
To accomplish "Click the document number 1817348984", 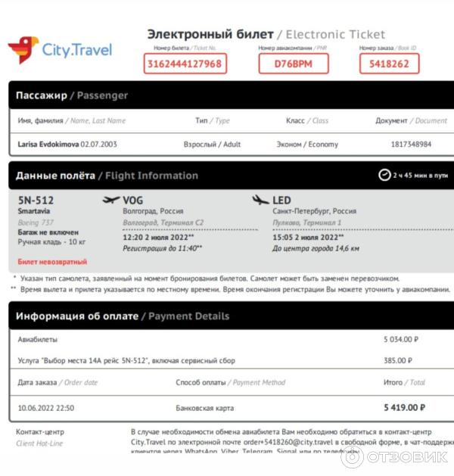I will 411,145.
